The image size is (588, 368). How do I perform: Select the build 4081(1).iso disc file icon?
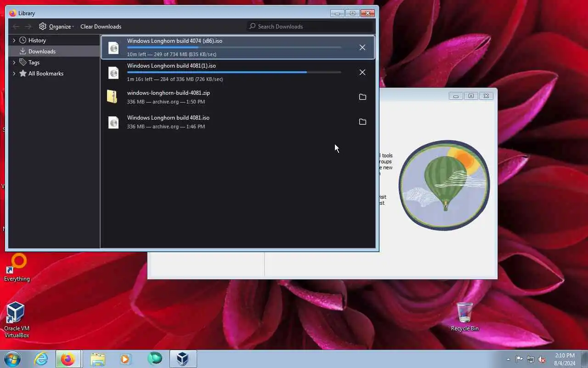click(113, 72)
